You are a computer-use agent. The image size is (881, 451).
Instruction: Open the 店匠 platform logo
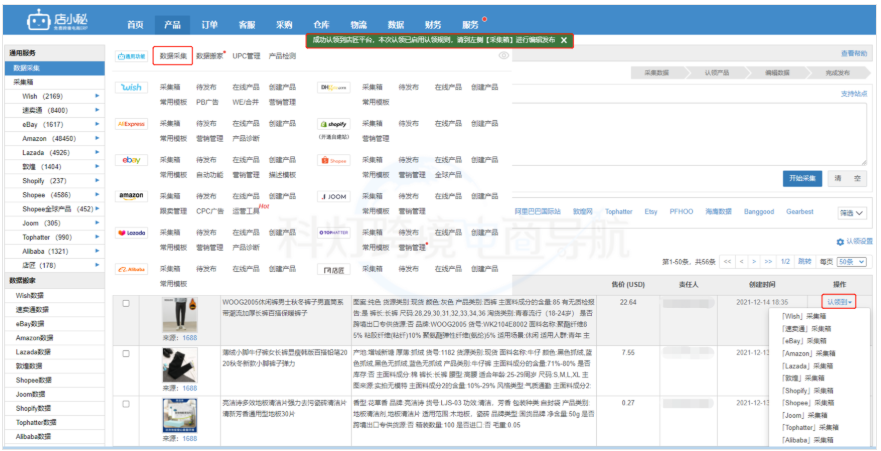(x=334, y=270)
